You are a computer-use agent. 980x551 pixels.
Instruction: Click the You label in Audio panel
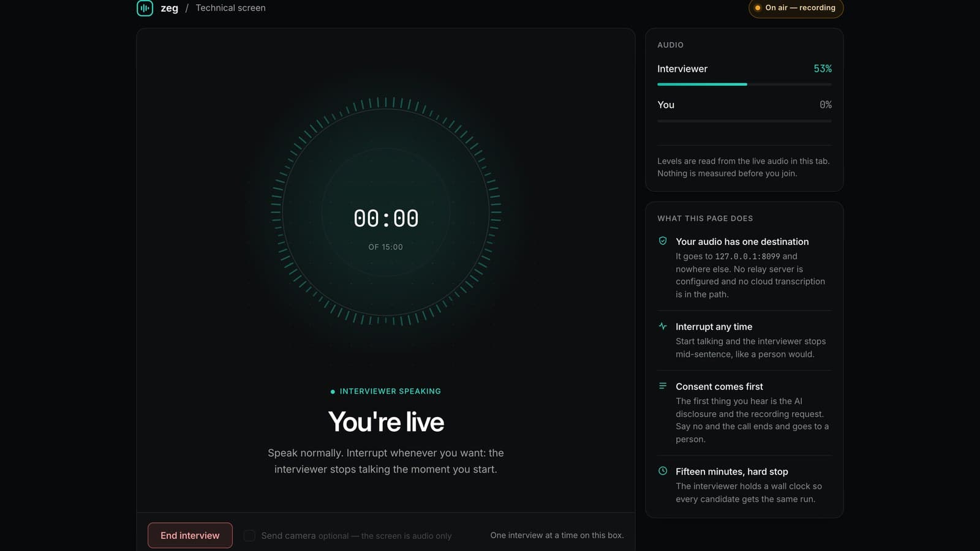point(666,105)
